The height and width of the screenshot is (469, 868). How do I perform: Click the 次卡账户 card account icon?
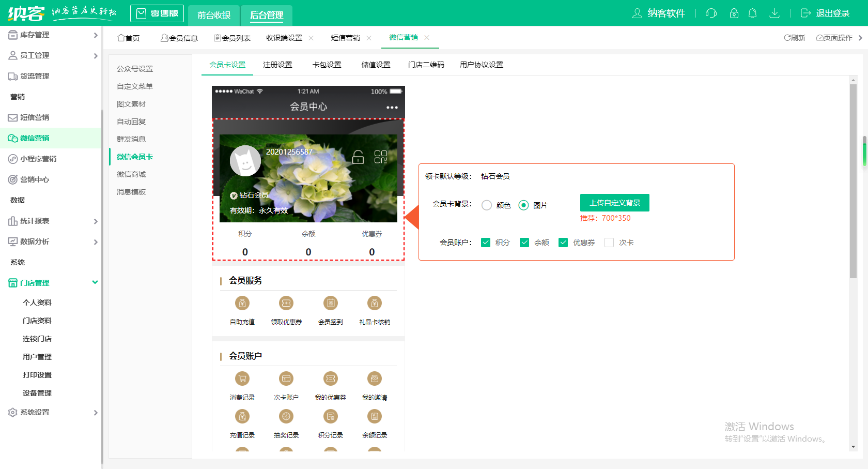(x=286, y=379)
